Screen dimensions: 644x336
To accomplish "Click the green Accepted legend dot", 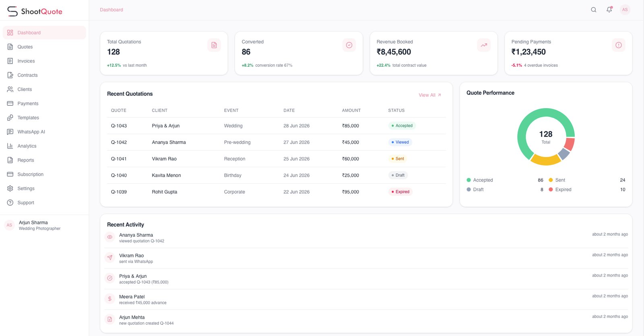I will pos(469,180).
